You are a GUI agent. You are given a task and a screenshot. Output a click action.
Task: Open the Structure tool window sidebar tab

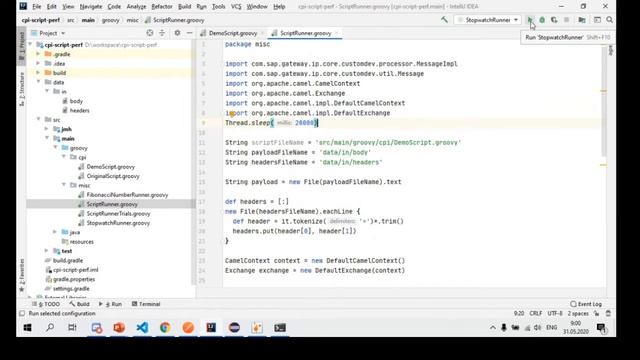[x=22, y=89]
